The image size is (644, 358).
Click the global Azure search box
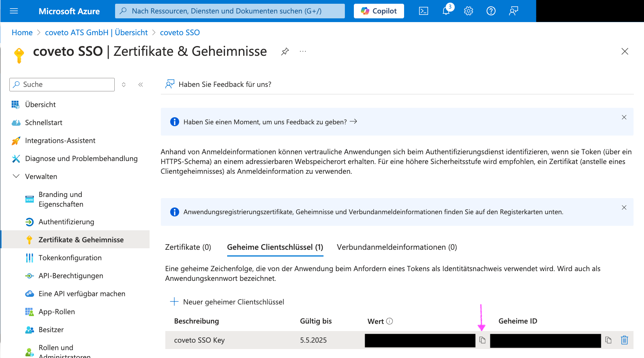230,11
